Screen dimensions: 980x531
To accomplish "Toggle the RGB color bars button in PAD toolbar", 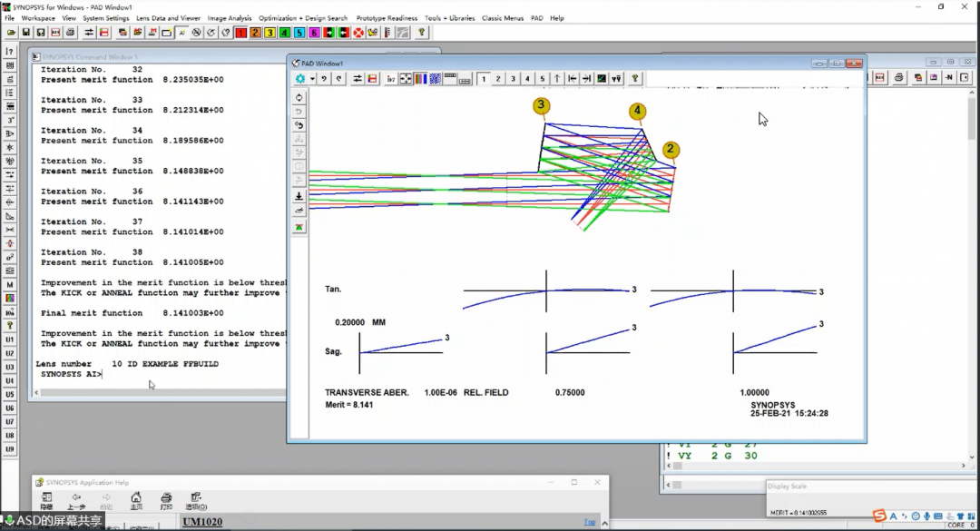I will pos(421,79).
